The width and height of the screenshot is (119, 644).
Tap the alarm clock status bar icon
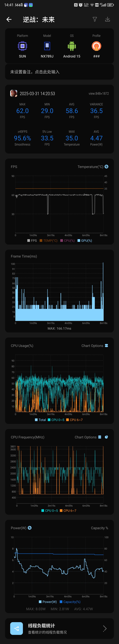click(x=81, y=5)
